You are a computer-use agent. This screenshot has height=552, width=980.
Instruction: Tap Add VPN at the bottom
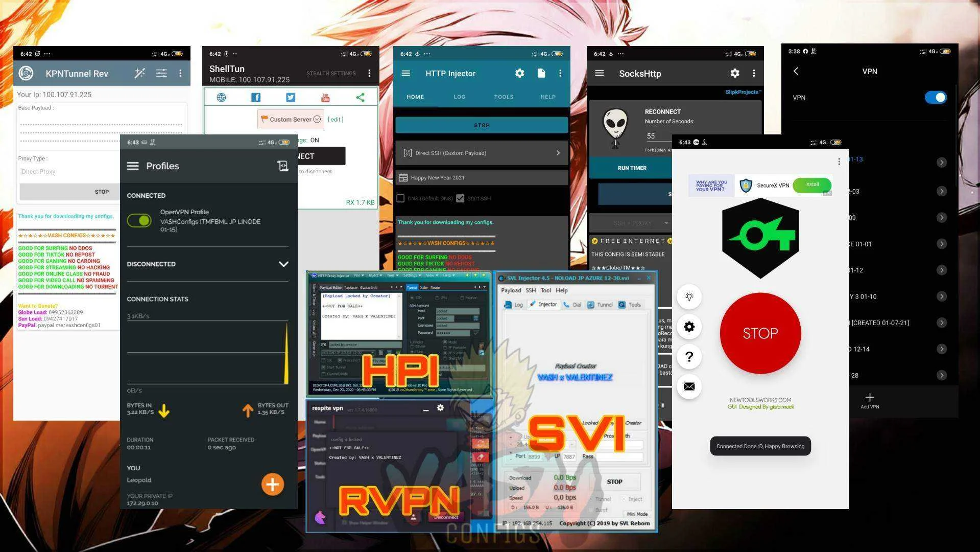pos(870,401)
